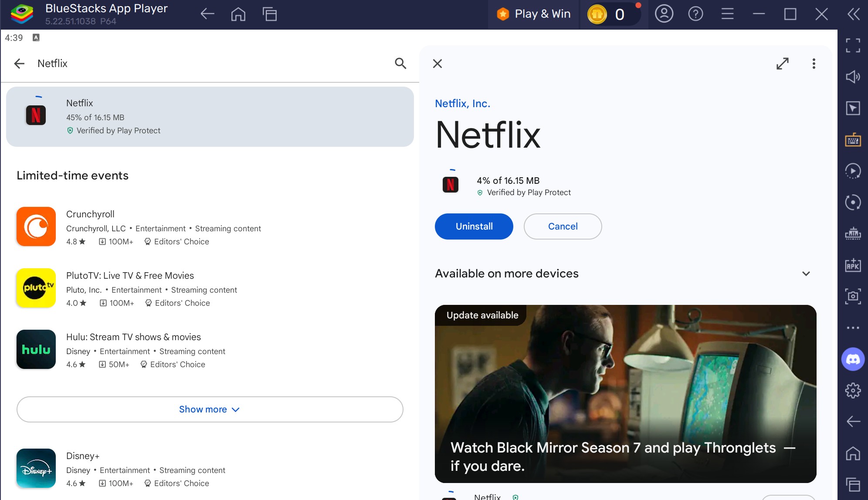Click rotate screen sidebar icon
The height and width of the screenshot is (500, 868).
tap(853, 202)
